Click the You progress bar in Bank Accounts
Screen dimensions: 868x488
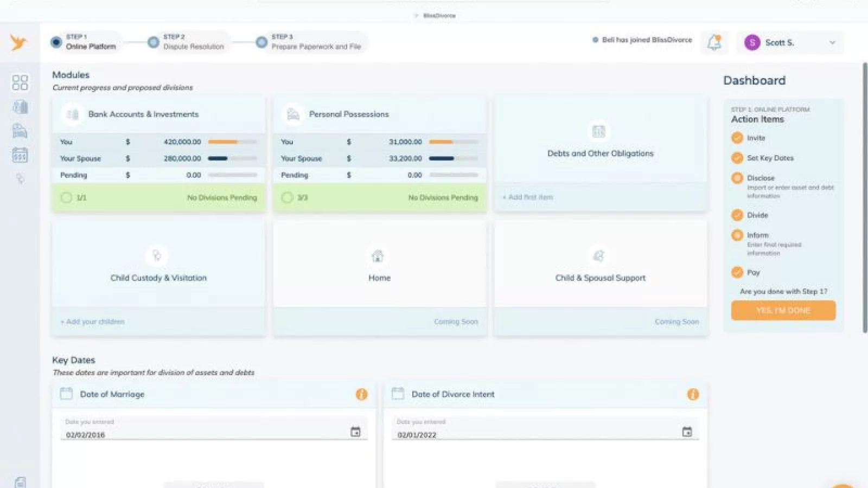(x=232, y=142)
